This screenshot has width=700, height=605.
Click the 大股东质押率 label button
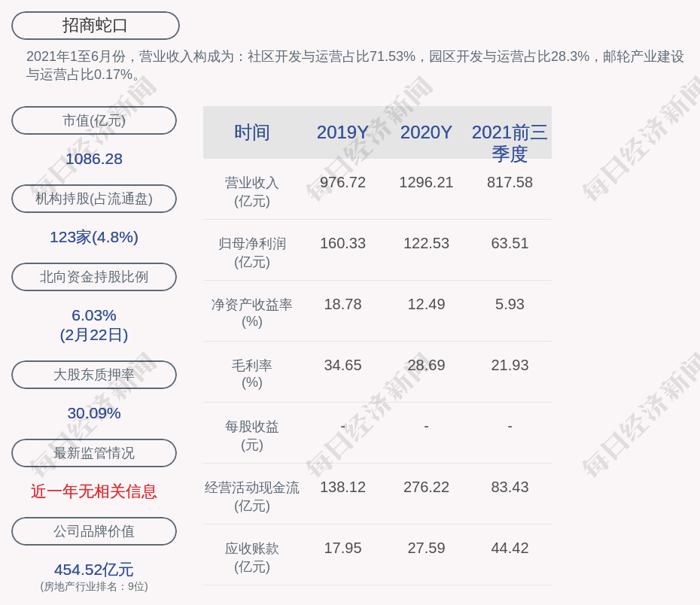(94, 375)
